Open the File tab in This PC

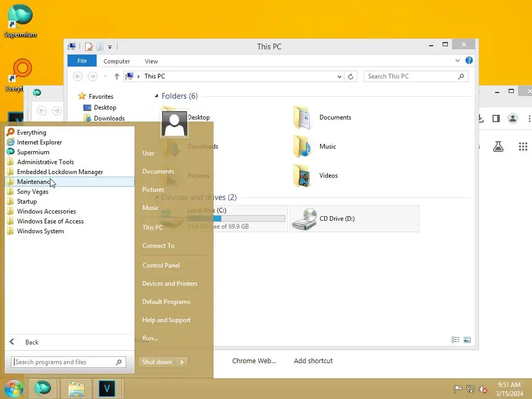[x=82, y=61]
